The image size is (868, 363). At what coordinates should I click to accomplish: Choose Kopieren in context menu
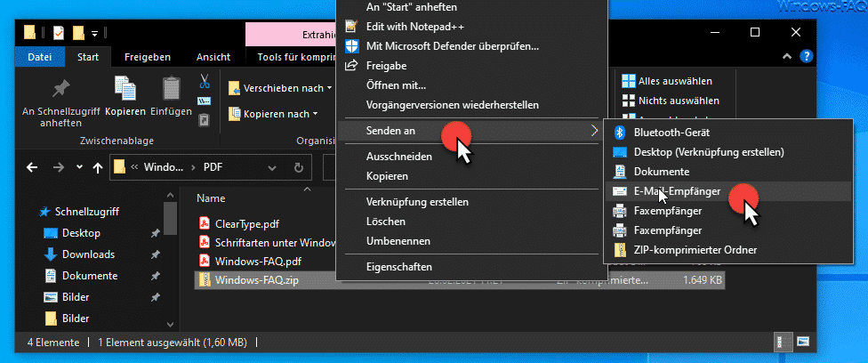coord(470,176)
